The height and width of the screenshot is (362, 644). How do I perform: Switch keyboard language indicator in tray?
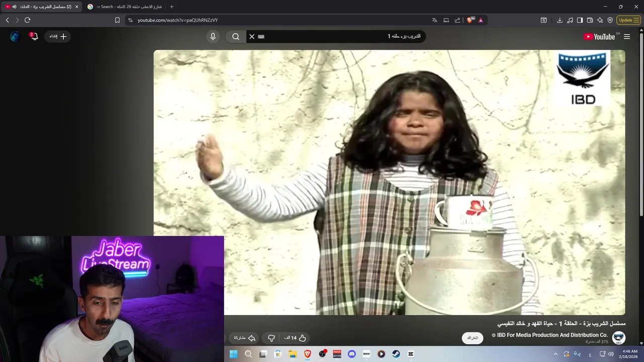[590, 354]
